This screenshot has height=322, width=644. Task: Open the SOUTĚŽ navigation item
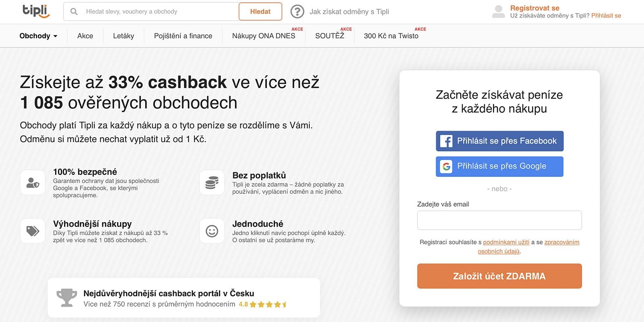pos(330,36)
